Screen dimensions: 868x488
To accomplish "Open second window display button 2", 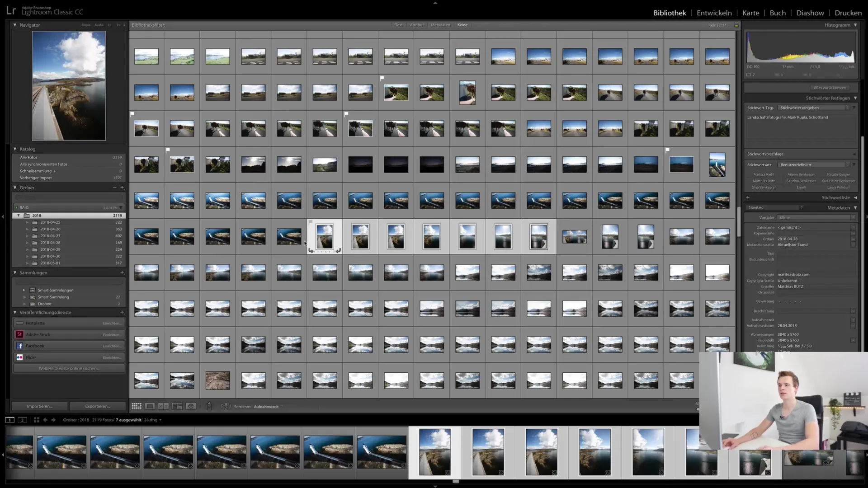I will pos(22,420).
